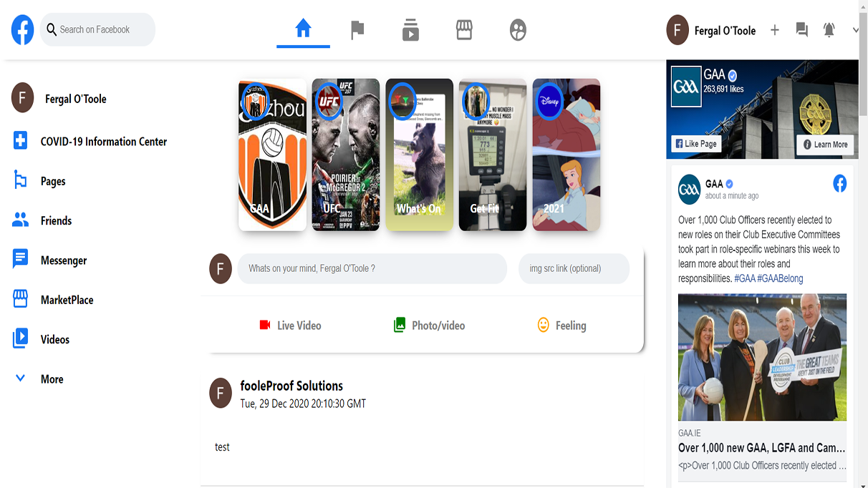Start a Live Video
The image size is (868, 488).
[290, 325]
